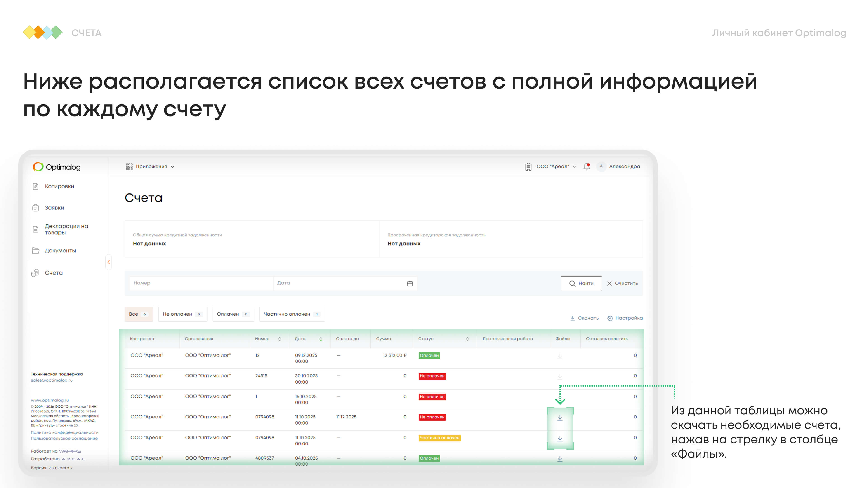Sort the table by Дата column
868x488 pixels.
[x=321, y=339]
